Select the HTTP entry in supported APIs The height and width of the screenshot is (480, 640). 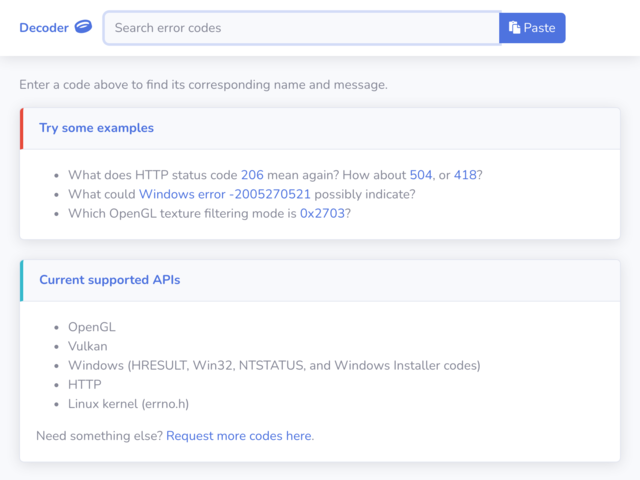coord(85,384)
